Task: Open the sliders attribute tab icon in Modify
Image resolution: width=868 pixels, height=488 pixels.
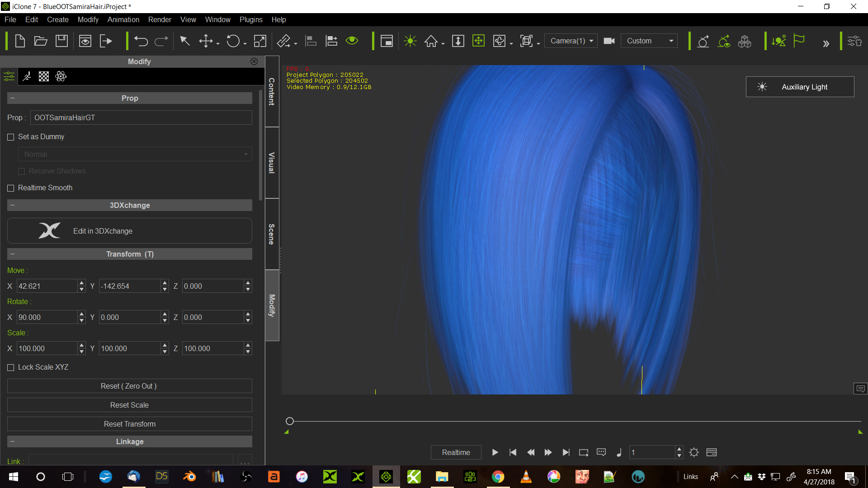Action: (9, 76)
